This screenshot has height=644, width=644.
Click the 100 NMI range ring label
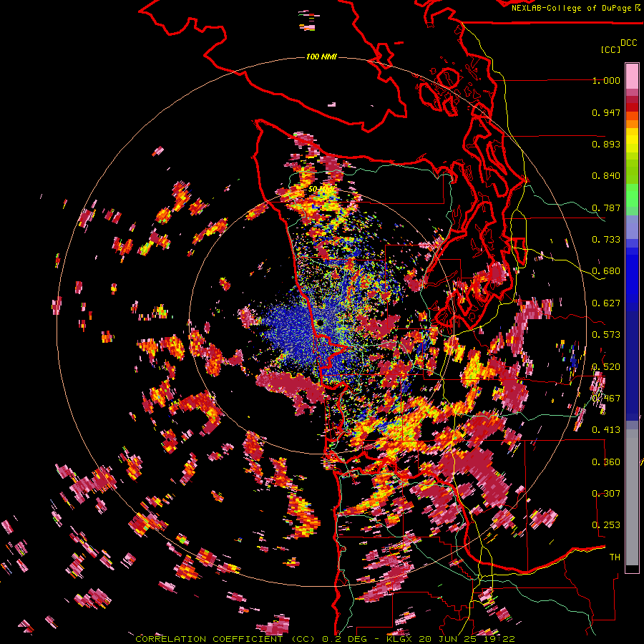point(321,57)
